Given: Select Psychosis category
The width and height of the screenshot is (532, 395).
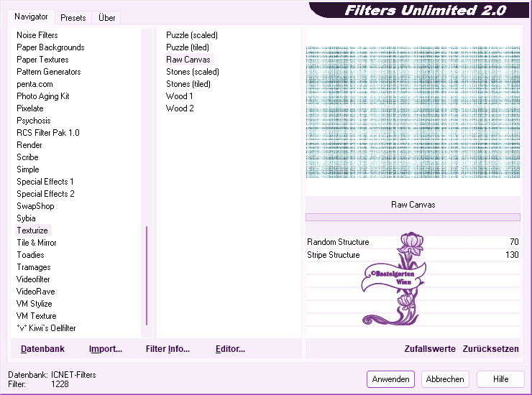Looking at the screenshot, I should (x=33, y=121).
